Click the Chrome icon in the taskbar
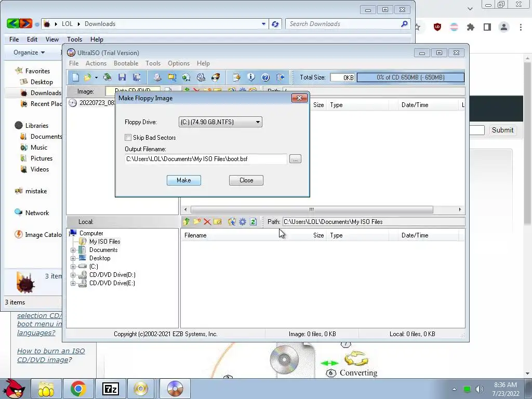 pyautogui.click(x=78, y=389)
